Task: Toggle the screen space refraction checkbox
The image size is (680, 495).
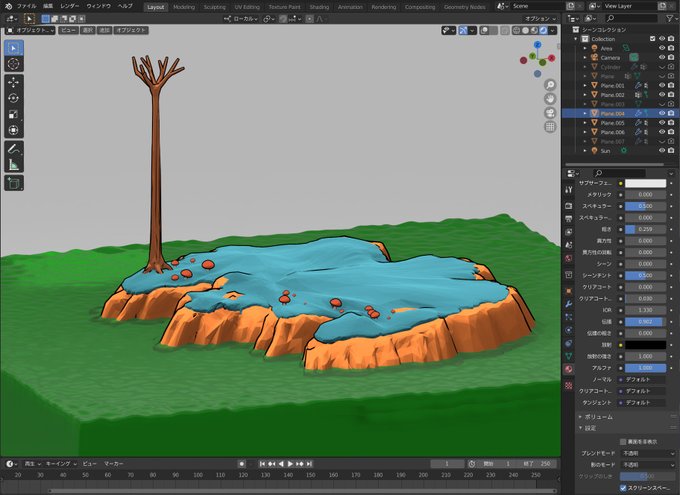Action: (x=623, y=488)
